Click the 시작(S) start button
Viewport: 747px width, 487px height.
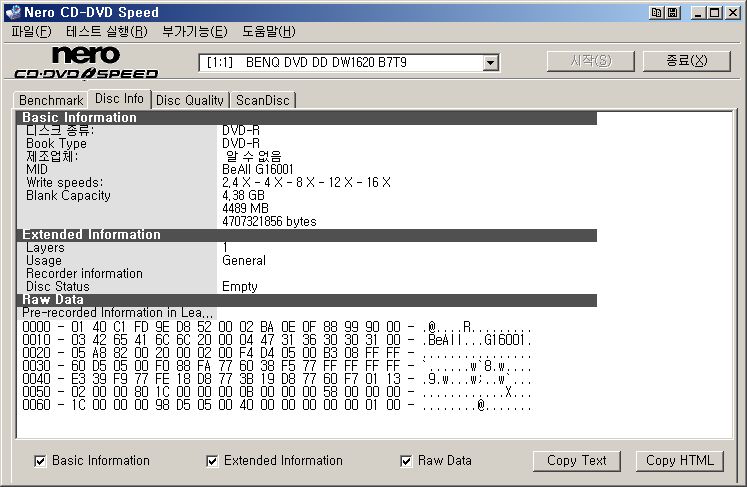(x=591, y=61)
